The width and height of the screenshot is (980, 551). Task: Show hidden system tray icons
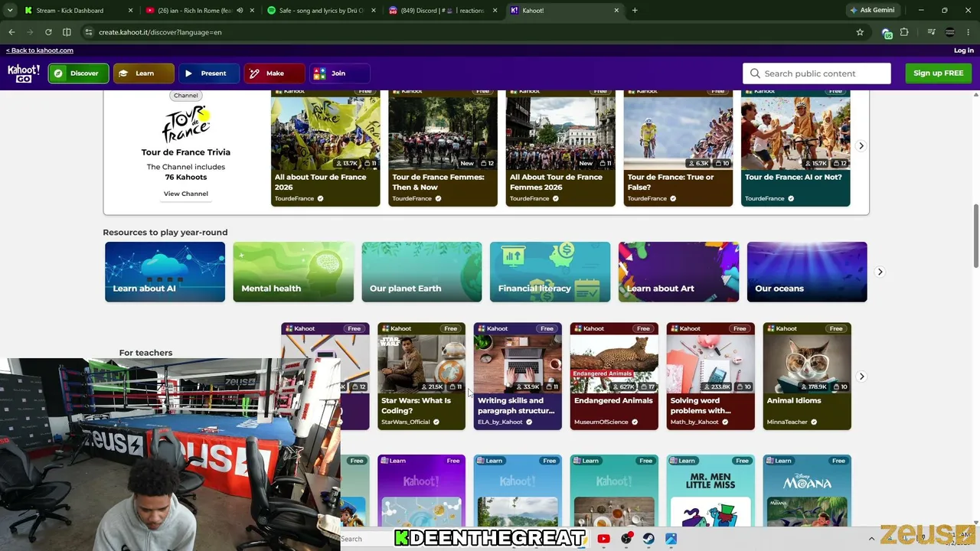pyautogui.click(x=871, y=539)
